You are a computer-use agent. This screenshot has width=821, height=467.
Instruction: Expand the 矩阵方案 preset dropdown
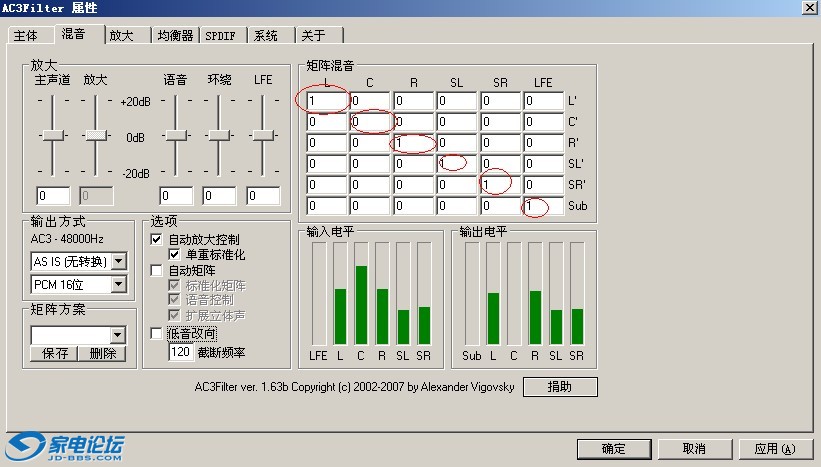point(118,335)
